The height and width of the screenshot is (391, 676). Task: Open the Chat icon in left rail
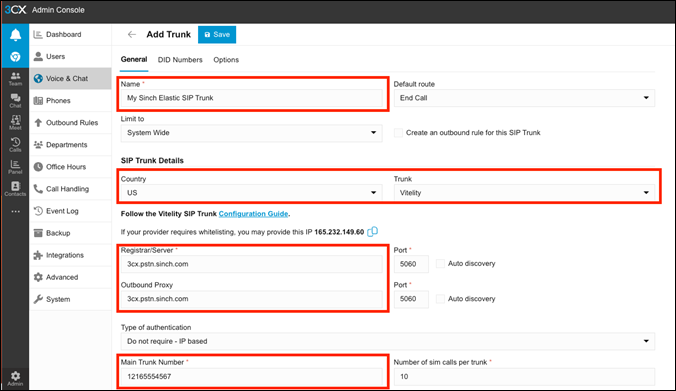coord(15,100)
